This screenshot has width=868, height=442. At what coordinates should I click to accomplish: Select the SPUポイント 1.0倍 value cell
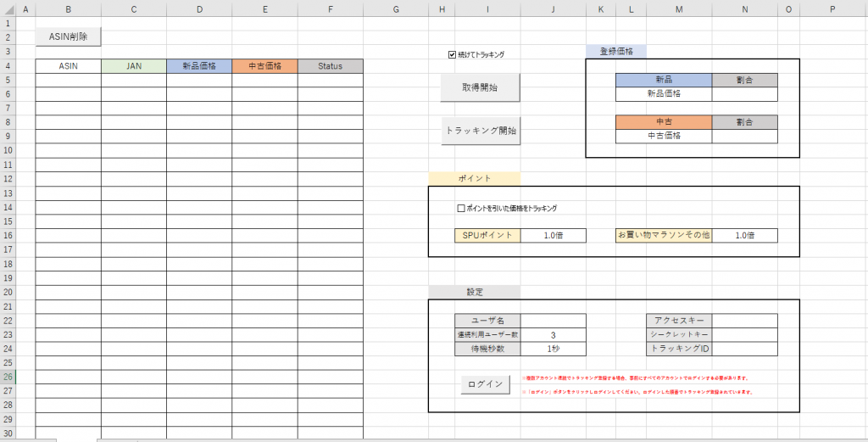coord(553,235)
